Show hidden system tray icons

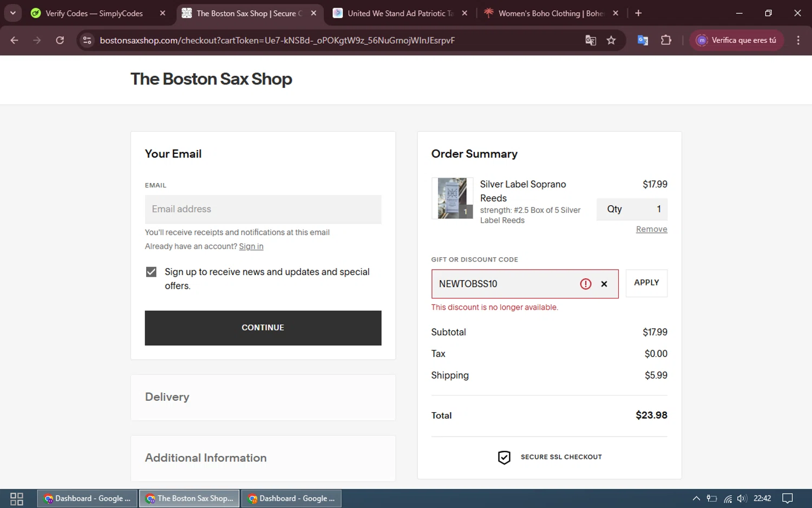(x=696, y=498)
